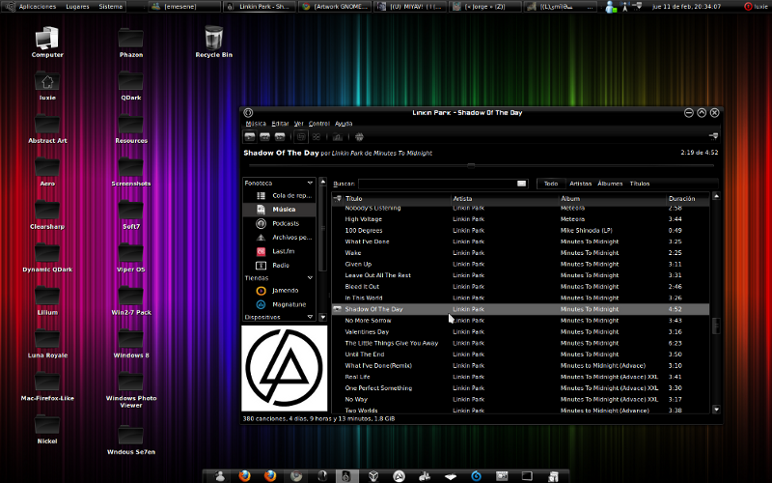Launch Chromium from the bottom dock

point(296,476)
